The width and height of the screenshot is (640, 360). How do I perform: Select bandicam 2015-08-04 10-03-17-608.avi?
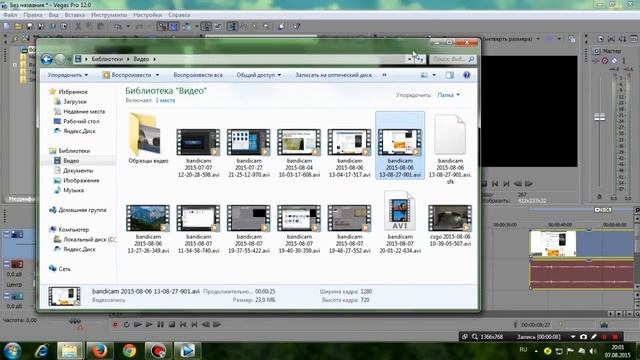click(299, 152)
